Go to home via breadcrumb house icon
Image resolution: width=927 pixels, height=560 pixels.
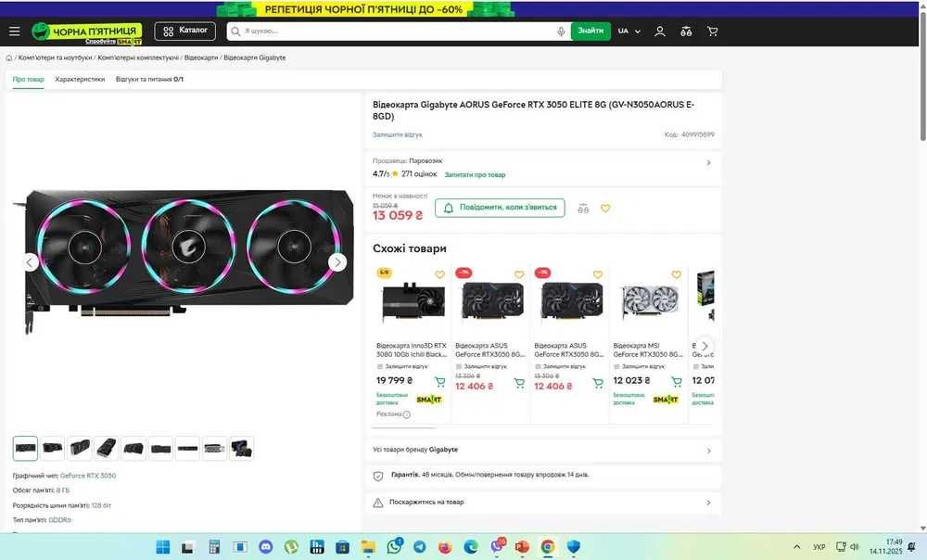9,58
